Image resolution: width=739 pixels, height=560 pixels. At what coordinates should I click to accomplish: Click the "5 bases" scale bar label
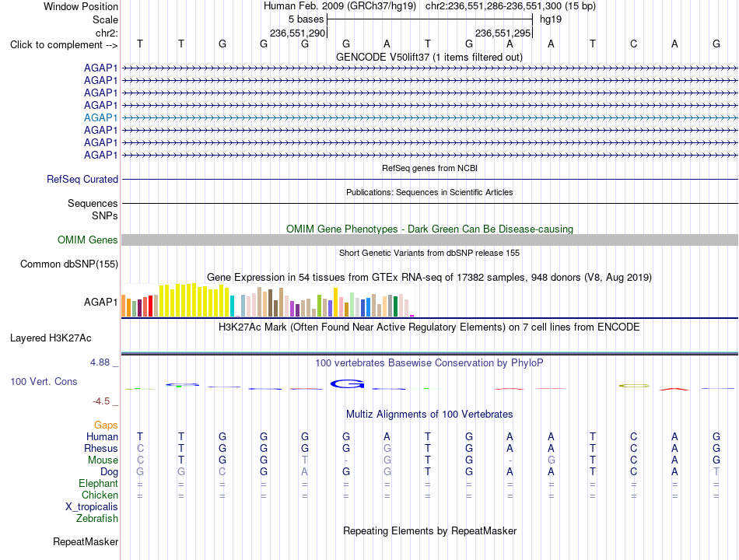306,19
